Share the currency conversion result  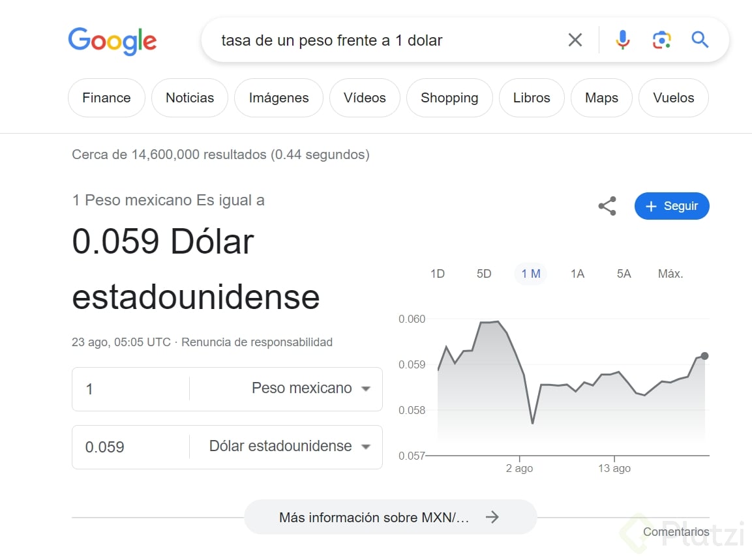[x=607, y=206]
